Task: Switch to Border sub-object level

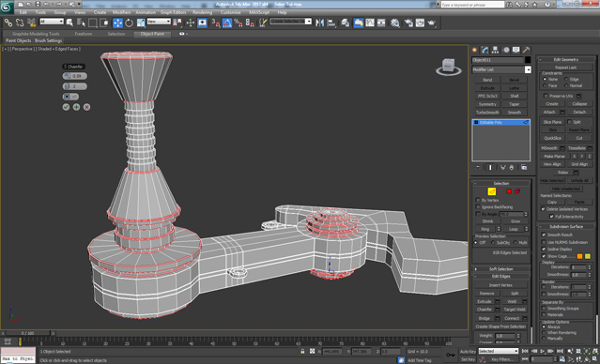Action: coord(500,191)
